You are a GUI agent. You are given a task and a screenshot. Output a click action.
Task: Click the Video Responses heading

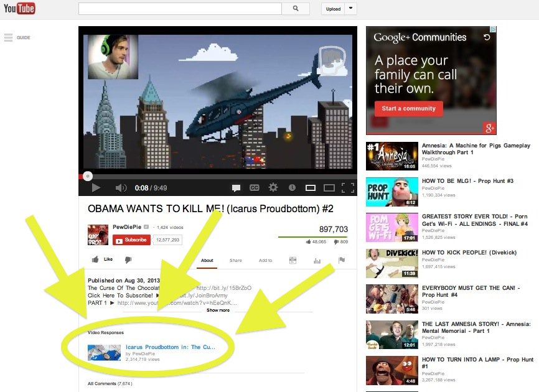point(106,332)
